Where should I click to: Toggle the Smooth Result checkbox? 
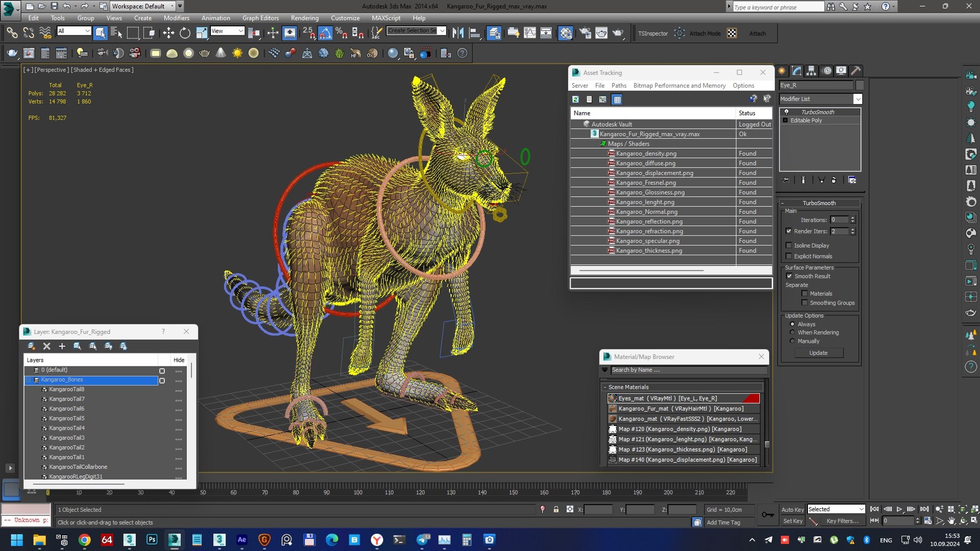789,276
